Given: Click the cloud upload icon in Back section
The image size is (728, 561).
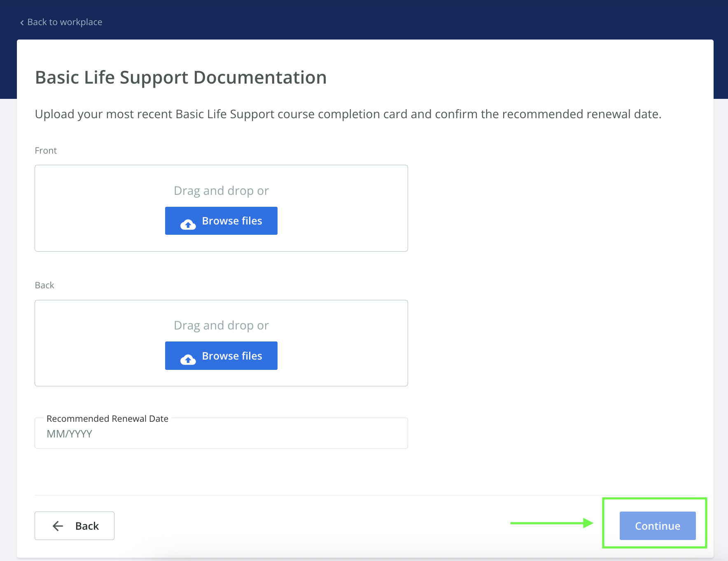Looking at the screenshot, I should click(188, 359).
